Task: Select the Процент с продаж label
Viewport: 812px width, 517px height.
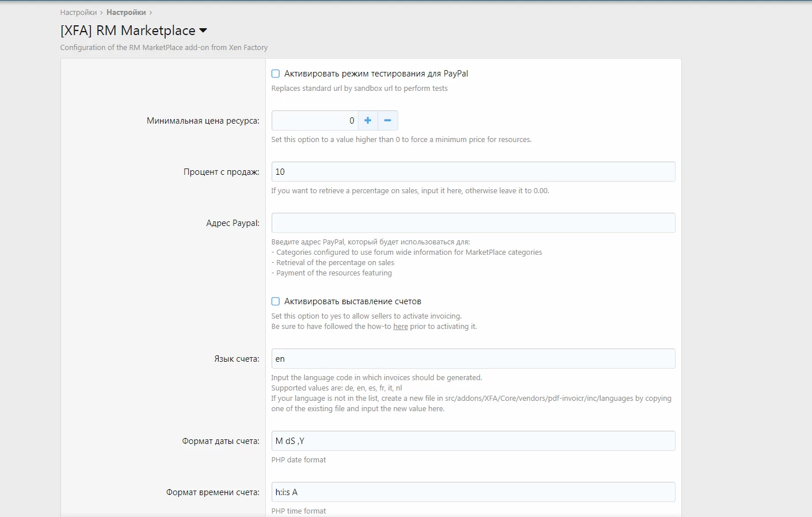Action: tap(222, 172)
